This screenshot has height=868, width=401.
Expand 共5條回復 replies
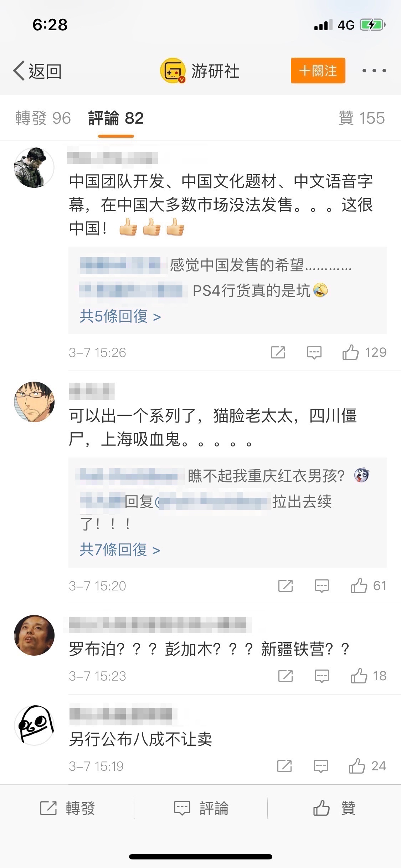pyautogui.click(x=120, y=316)
